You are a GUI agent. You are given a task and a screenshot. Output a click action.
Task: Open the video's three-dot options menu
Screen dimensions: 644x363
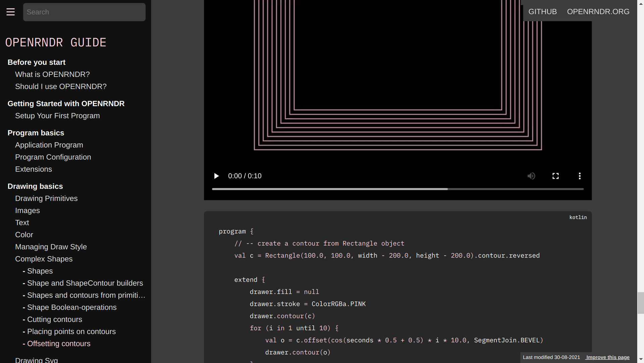(x=580, y=176)
